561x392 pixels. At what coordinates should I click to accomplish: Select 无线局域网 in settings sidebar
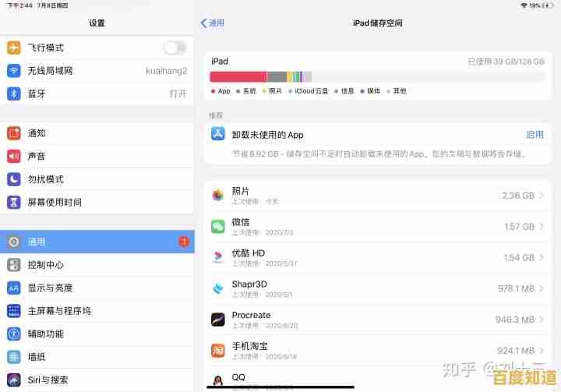[x=97, y=70]
